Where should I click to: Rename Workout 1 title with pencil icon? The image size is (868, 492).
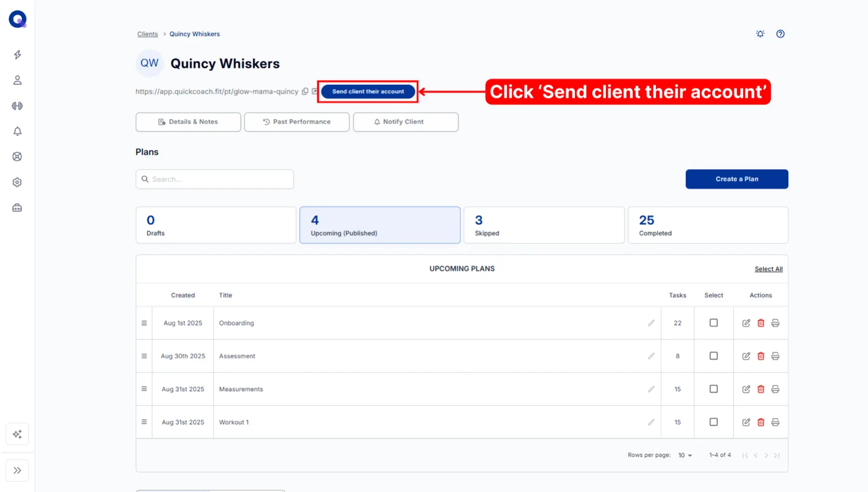pyautogui.click(x=651, y=422)
